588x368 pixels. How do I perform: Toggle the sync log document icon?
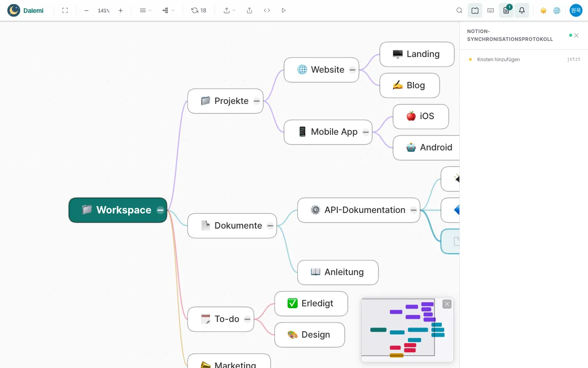pos(506,10)
